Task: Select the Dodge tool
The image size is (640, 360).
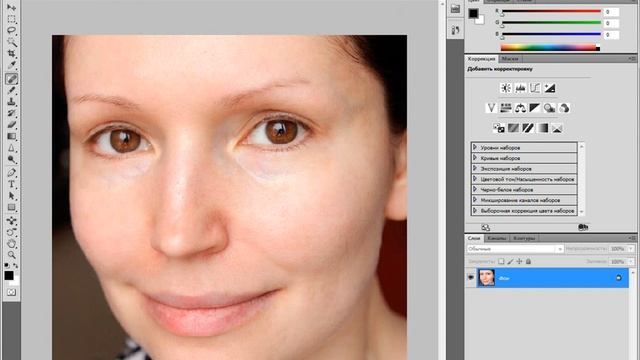Action: point(11,160)
